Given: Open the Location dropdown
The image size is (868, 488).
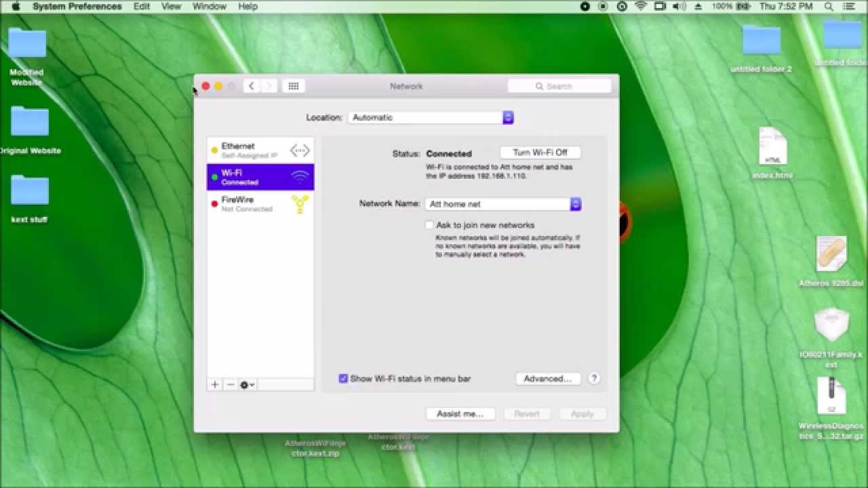Looking at the screenshot, I should click(x=431, y=117).
